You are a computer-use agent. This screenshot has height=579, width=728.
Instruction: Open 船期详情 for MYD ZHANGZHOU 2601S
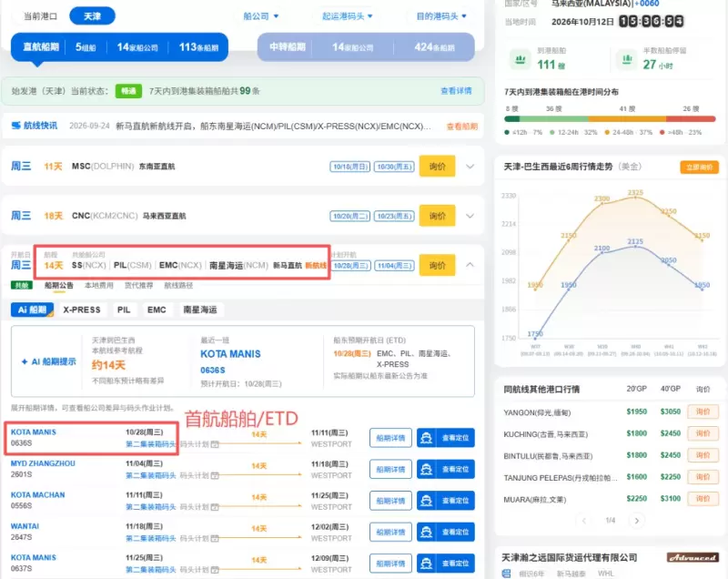[390, 470]
